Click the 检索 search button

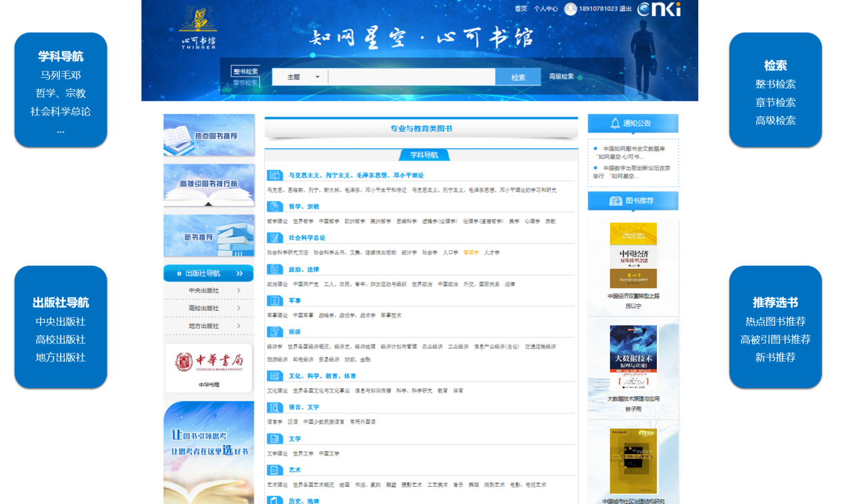pyautogui.click(x=518, y=77)
